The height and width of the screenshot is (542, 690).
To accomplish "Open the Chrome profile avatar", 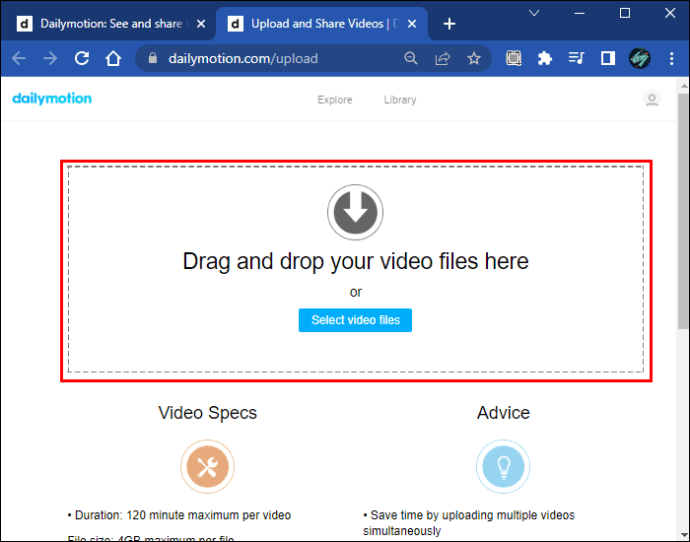I will [639, 58].
